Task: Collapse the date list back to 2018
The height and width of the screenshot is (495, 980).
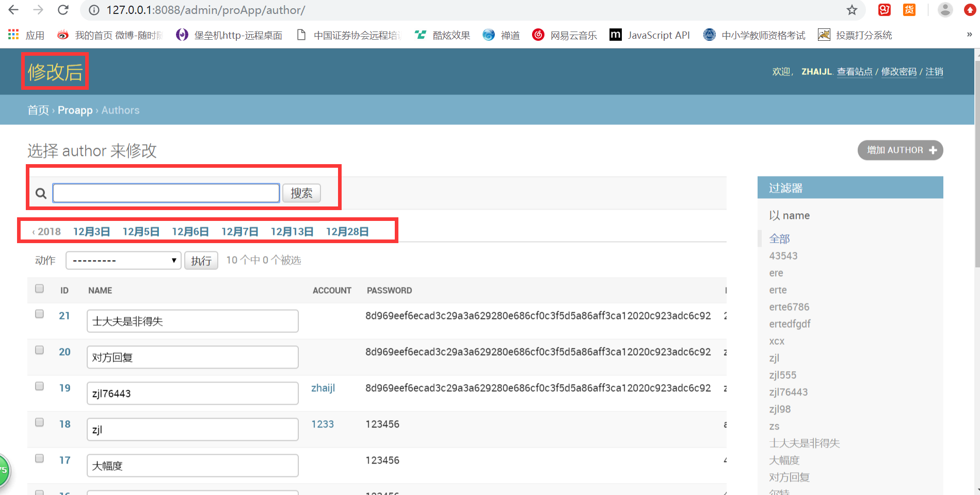Action: click(x=46, y=231)
